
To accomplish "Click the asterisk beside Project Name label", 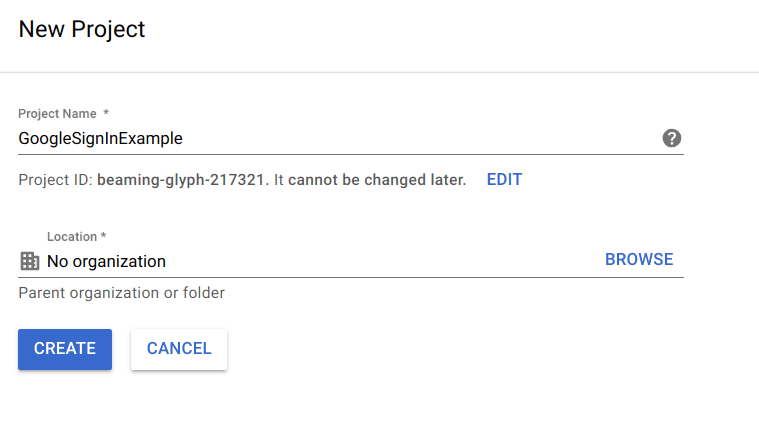I will [x=106, y=114].
